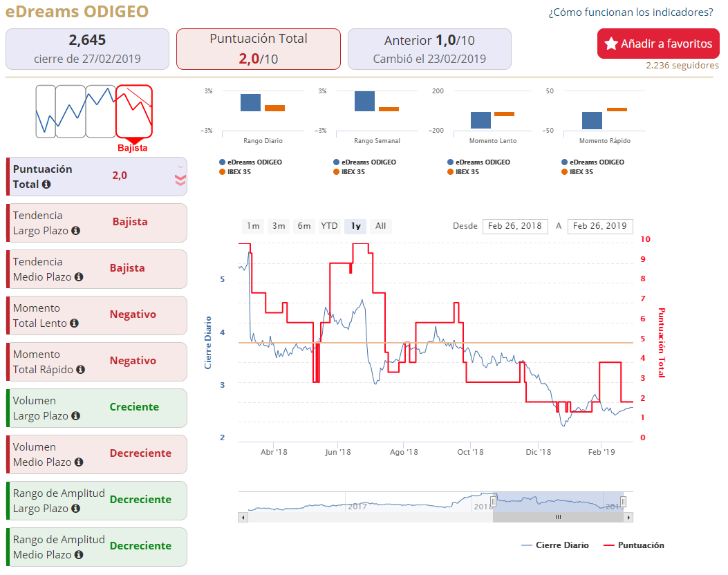The image size is (728, 575).
Task: Click the eDreams ODIGEO page title
Action: [x=77, y=11]
